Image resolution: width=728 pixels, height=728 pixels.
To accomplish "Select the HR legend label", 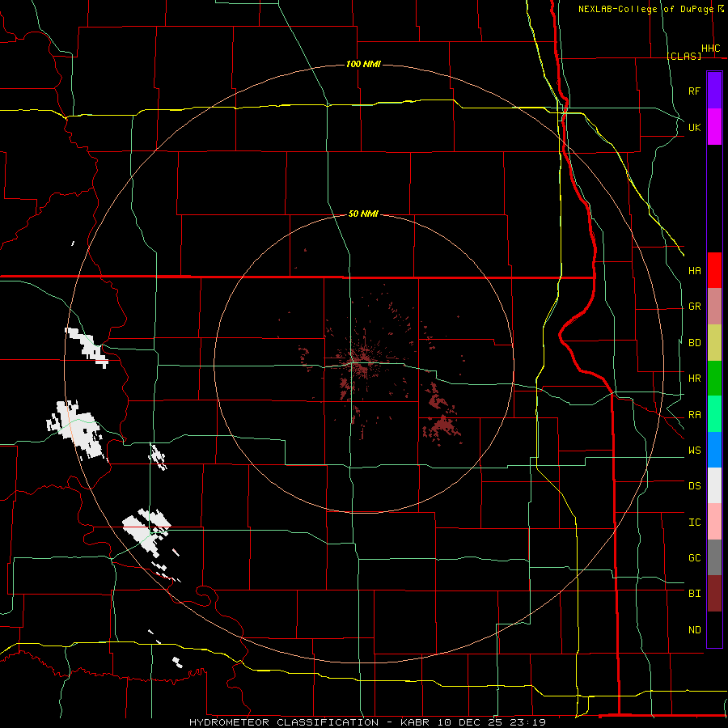I will 695,379.
